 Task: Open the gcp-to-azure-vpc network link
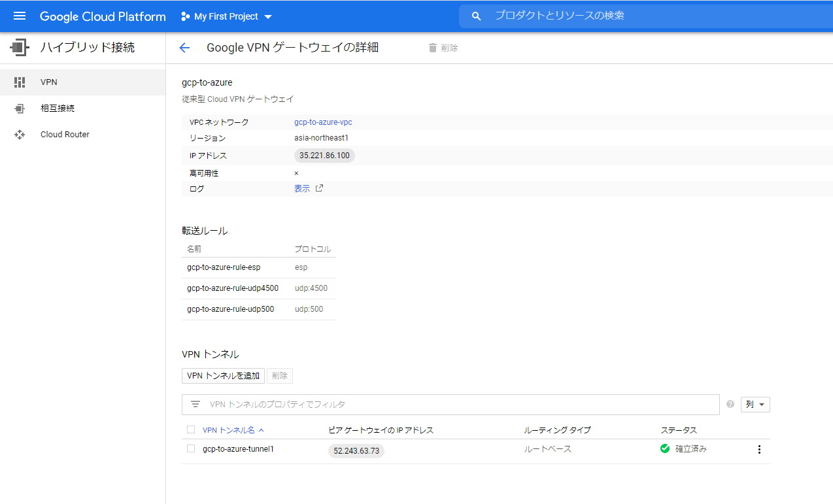tap(323, 122)
